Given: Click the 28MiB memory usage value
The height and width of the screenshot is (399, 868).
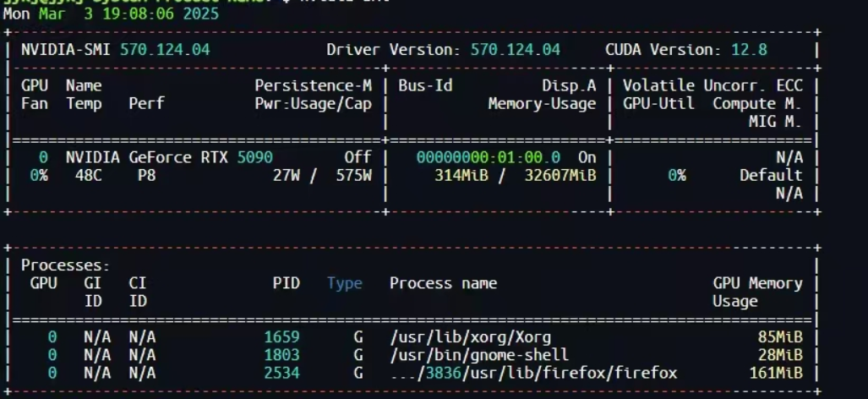Looking at the screenshot, I should (781, 355).
